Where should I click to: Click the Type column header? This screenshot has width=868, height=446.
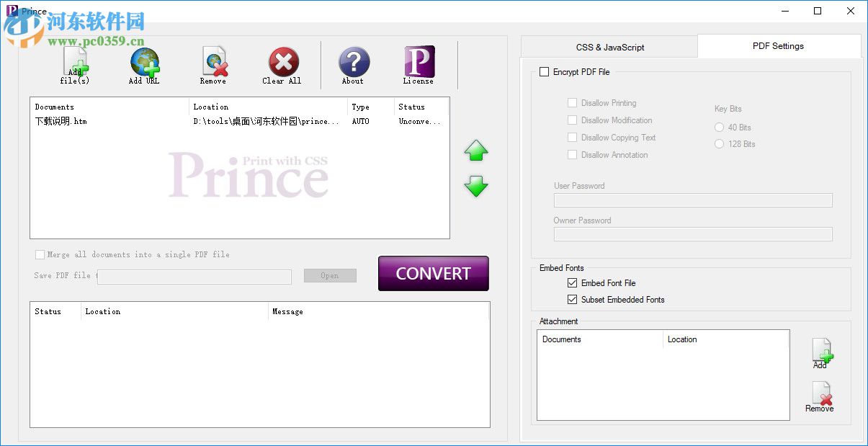pyautogui.click(x=371, y=107)
